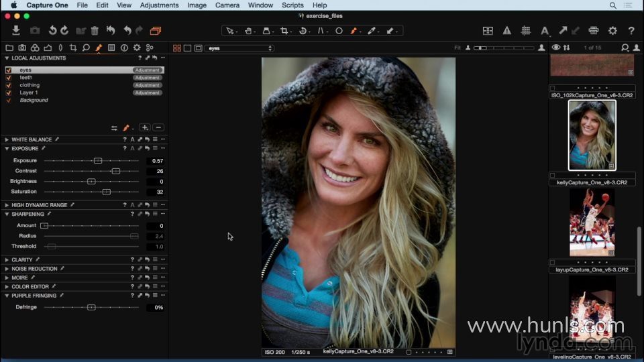The width and height of the screenshot is (644, 362).
Task: Open the Adjustments menu
Action: coord(159,5)
